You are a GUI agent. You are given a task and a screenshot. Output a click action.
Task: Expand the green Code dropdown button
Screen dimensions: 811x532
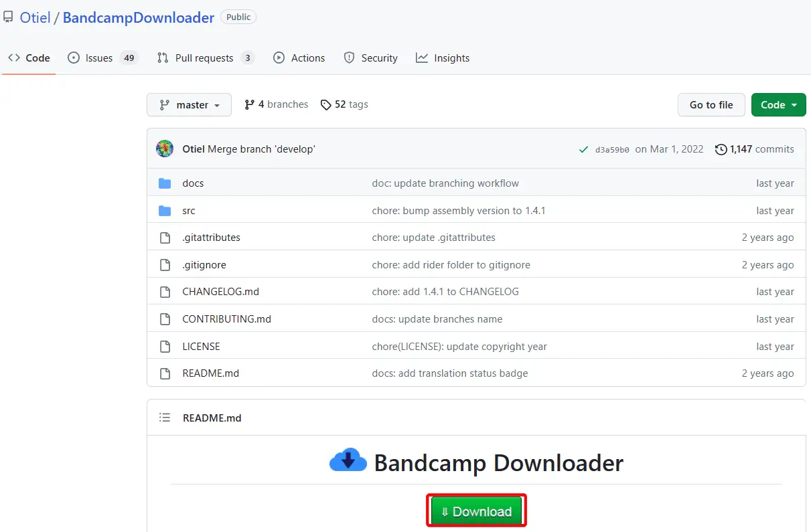click(x=778, y=104)
